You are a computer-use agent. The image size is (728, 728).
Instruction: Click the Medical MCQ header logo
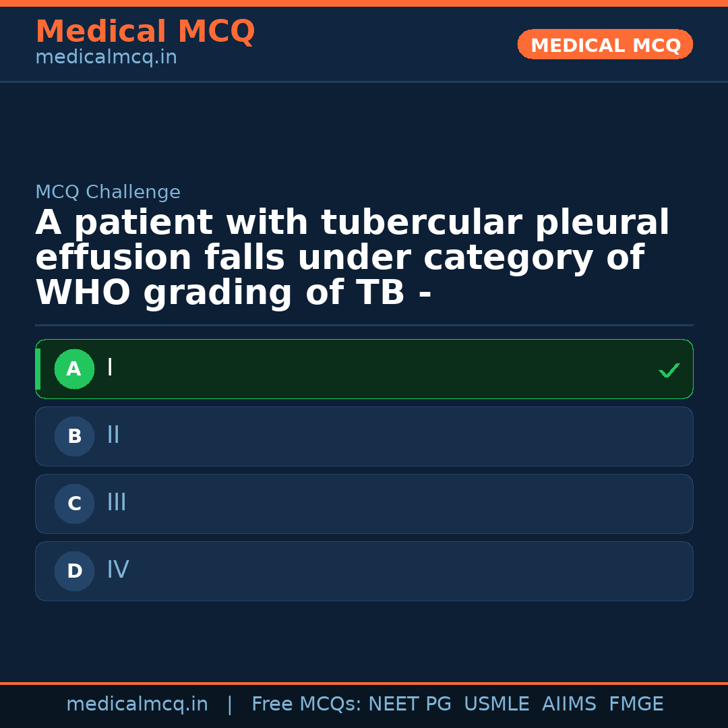pyautogui.click(x=145, y=32)
